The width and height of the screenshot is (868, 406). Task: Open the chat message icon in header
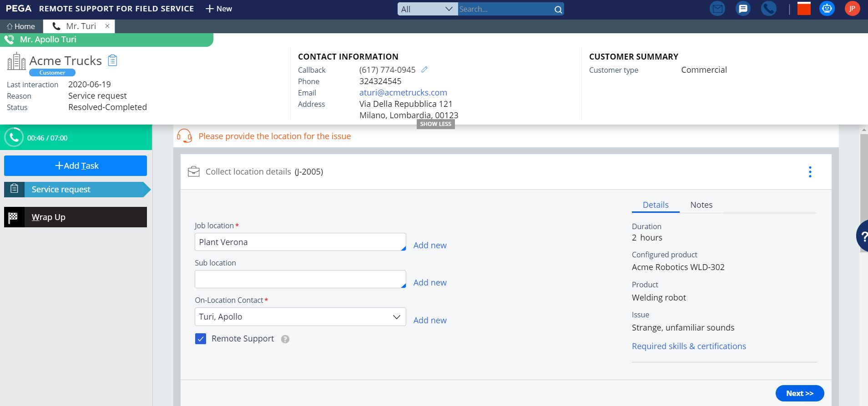tap(743, 9)
